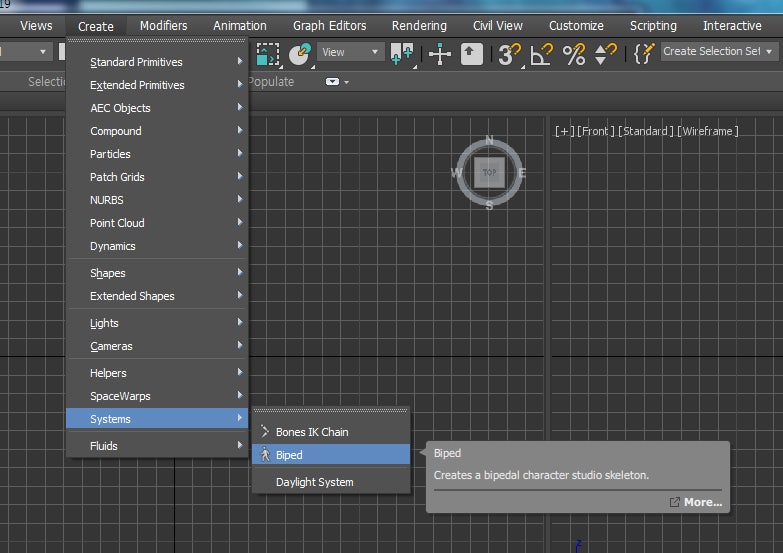Open the View reference coordinate dropdown
Image resolution: width=783 pixels, height=553 pixels.
click(351, 52)
